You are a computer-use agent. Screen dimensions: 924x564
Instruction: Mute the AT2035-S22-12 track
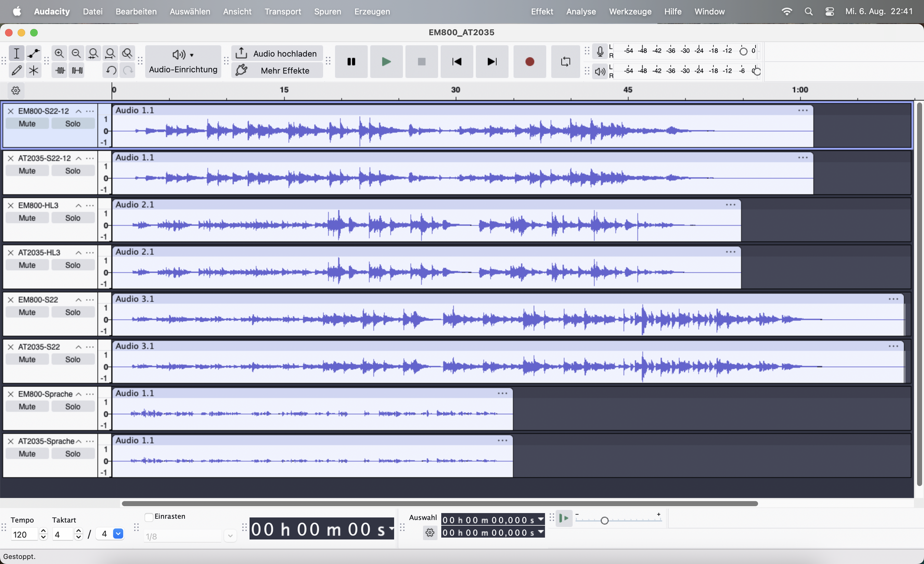(27, 171)
